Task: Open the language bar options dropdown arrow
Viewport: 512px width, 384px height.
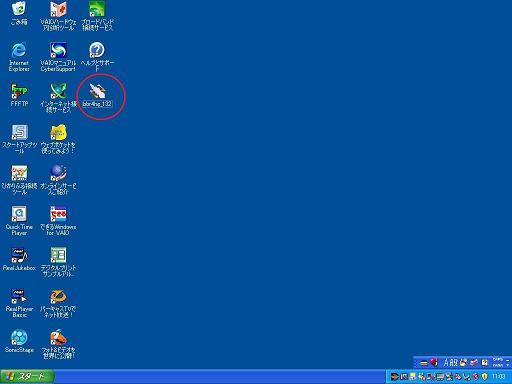Action: pos(508,365)
